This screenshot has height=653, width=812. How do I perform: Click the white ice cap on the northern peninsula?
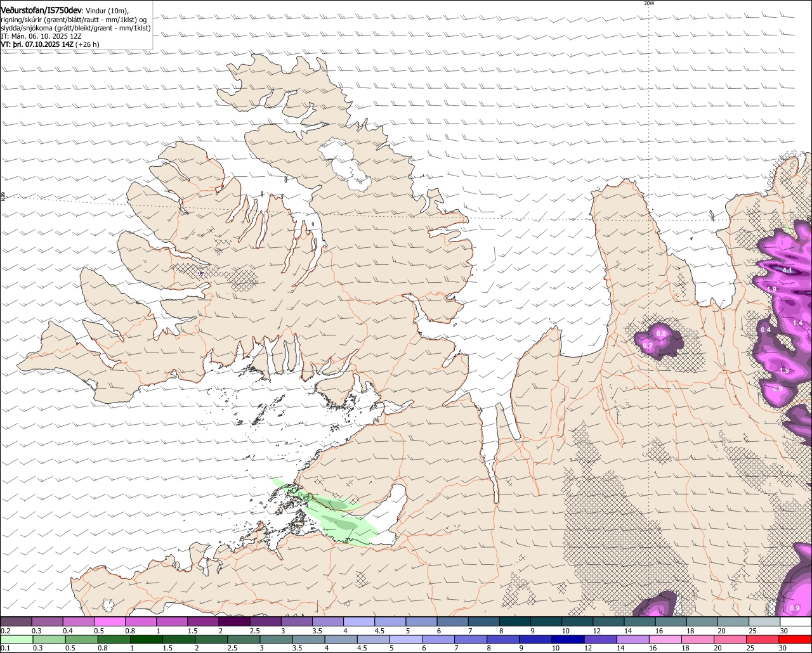tap(346, 165)
